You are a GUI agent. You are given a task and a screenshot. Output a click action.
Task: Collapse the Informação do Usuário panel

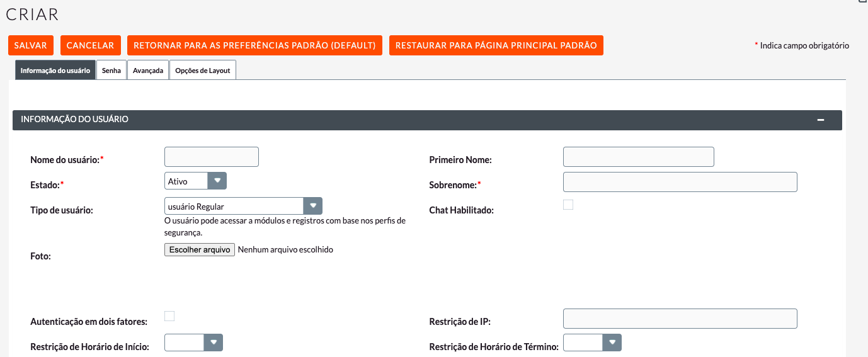tap(821, 120)
